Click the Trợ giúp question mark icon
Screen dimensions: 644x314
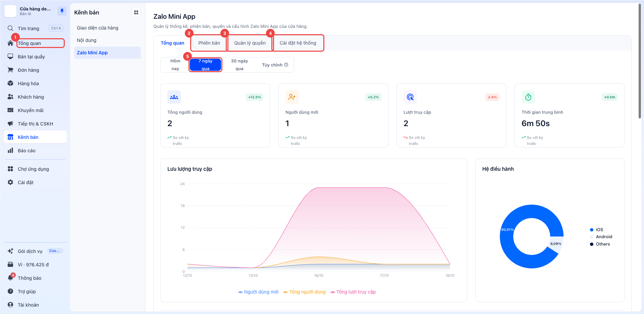coord(10,291)
